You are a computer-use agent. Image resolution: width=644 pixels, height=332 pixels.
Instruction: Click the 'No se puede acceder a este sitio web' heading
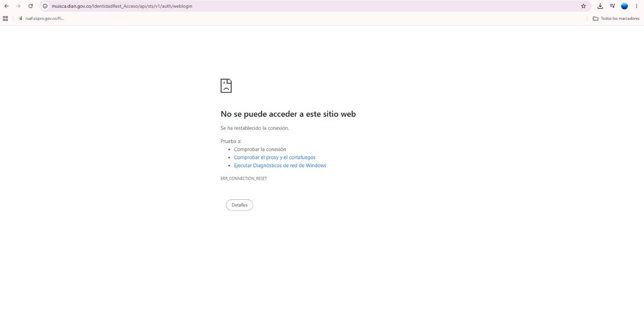click(288, 114)
